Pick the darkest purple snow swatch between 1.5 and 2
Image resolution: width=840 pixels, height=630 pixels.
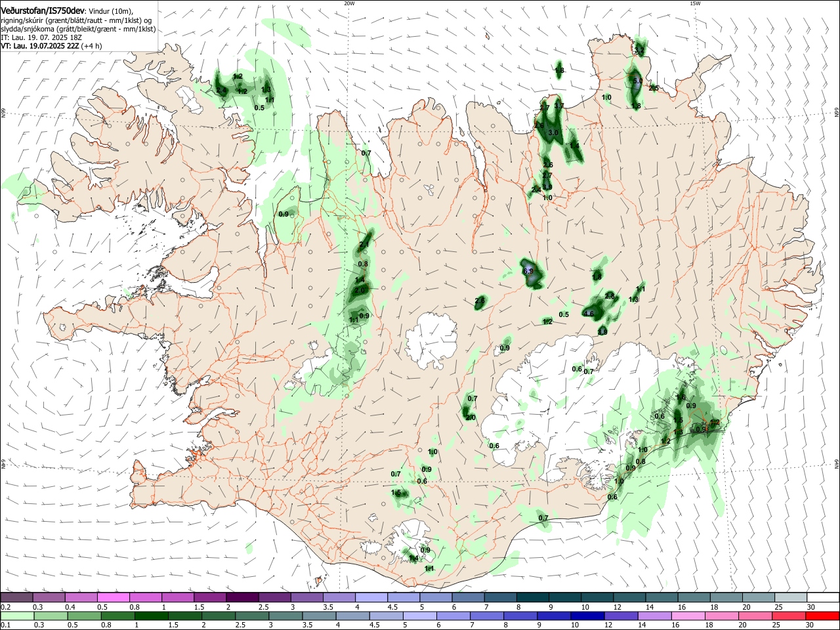pyautogui.click(x=241, y=598)
